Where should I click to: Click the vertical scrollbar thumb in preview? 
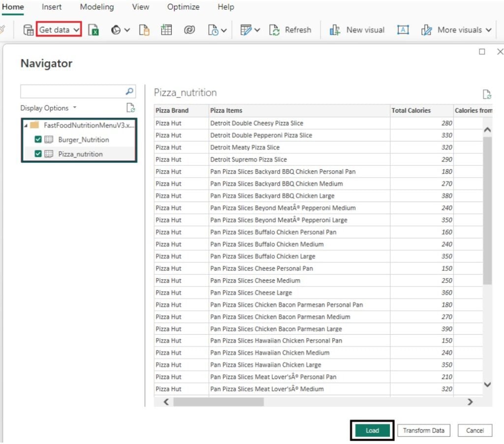(487, 211)
